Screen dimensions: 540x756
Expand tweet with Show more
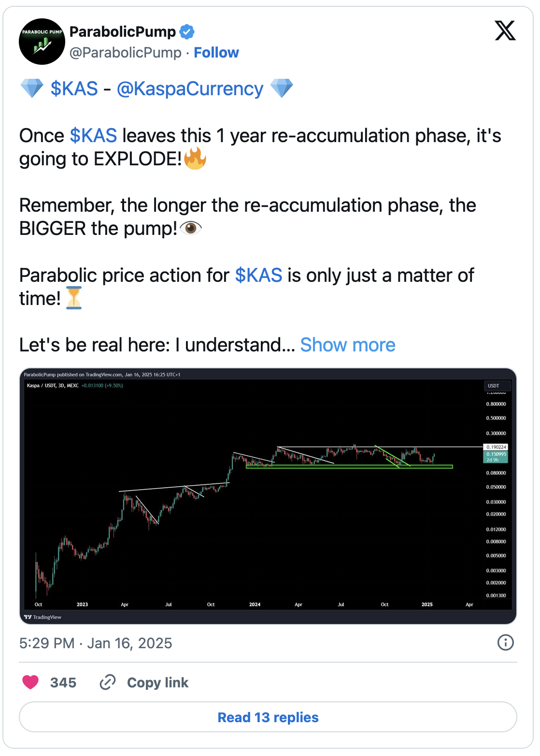click(x=347, y=345)
